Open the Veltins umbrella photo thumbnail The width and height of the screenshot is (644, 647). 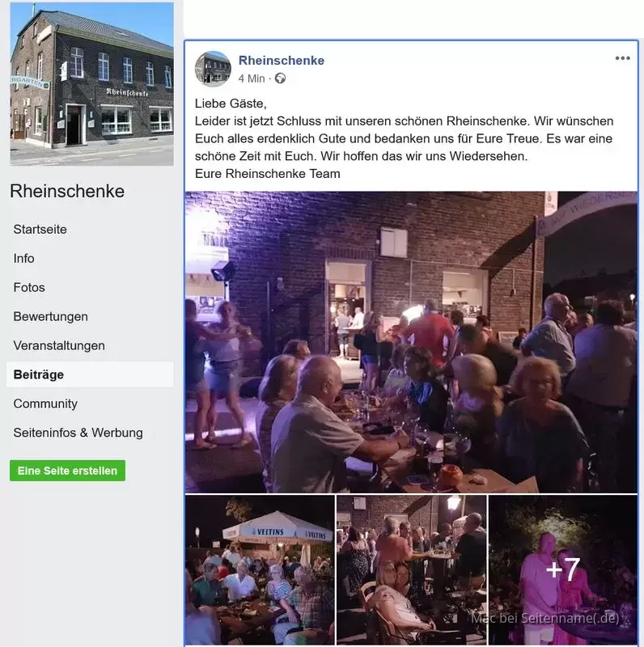tap(260, 570)
